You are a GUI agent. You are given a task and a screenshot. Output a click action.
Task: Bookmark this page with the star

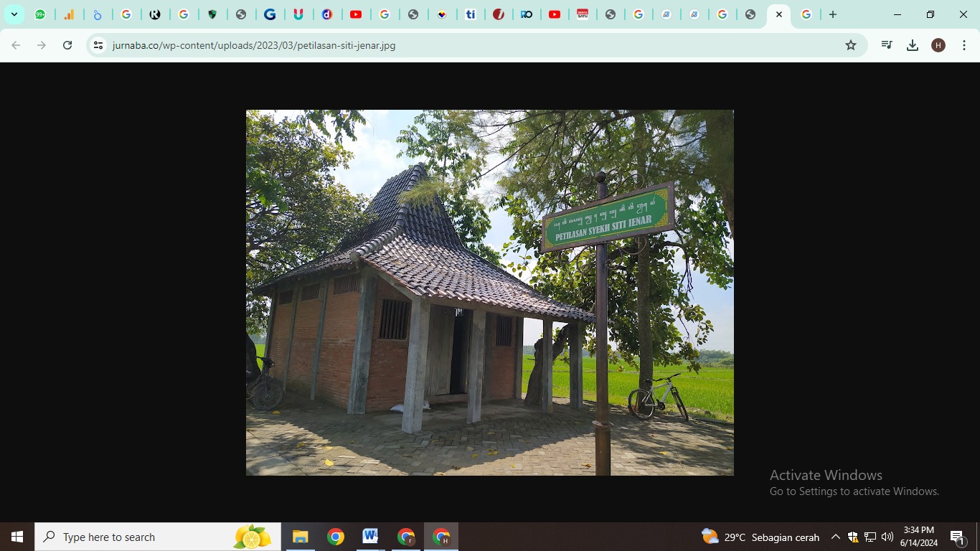click(x=851, y=45)
